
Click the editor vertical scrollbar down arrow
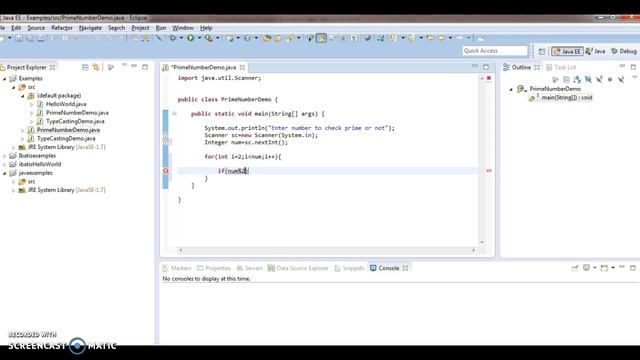482,242
